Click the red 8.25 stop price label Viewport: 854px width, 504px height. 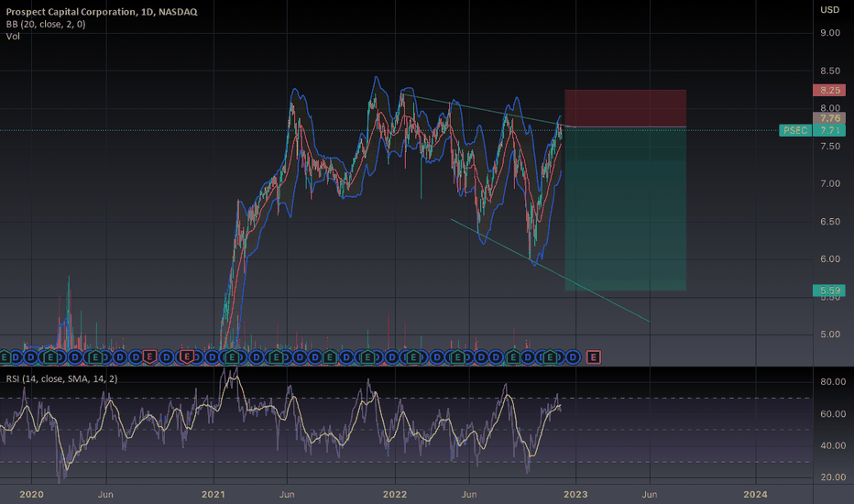point(829,90)
